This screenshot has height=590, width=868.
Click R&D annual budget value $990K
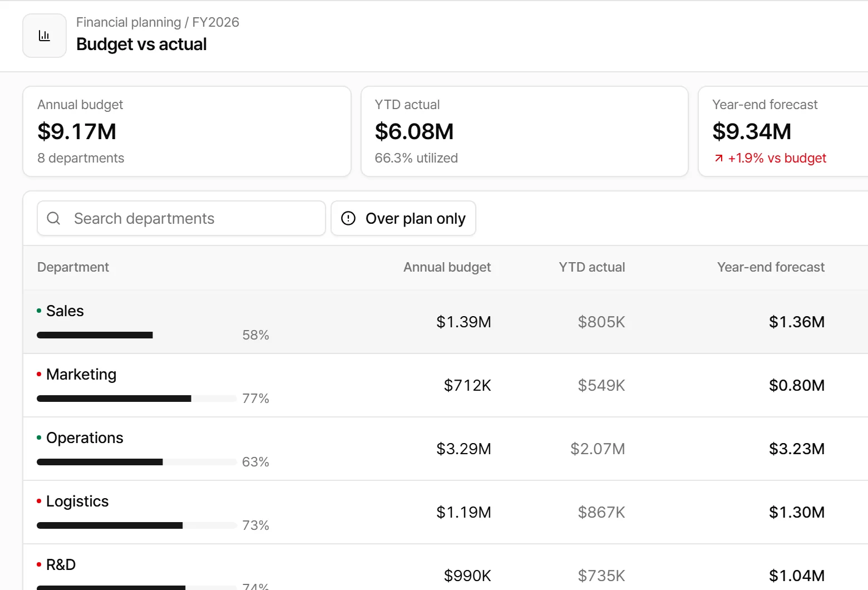tap(467, 576)
